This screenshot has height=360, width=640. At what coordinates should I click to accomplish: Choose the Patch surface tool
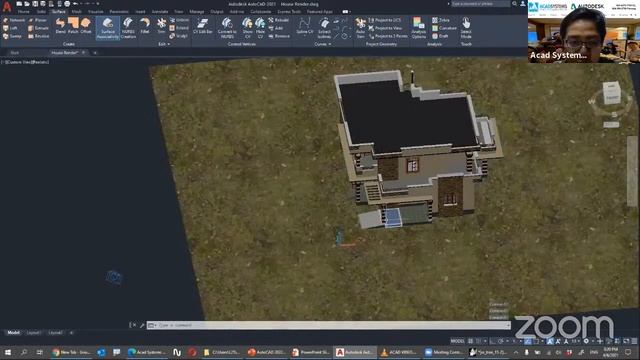click(x=73, y=26)
